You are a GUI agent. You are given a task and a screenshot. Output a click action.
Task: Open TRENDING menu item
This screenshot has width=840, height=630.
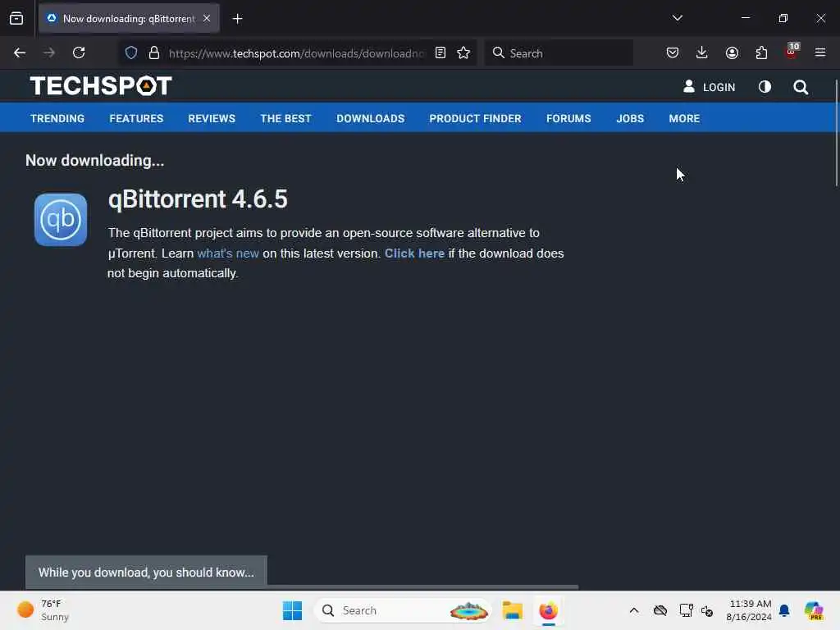57,118
